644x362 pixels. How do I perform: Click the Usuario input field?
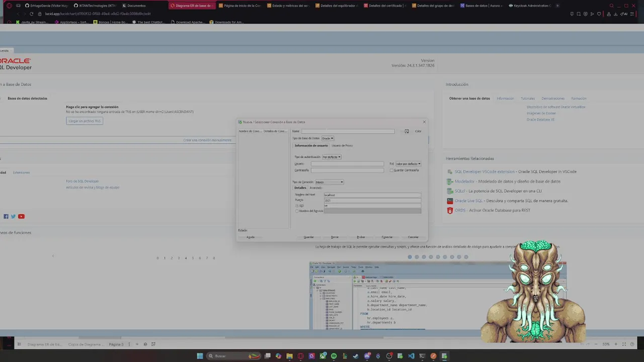click(347, 164)
